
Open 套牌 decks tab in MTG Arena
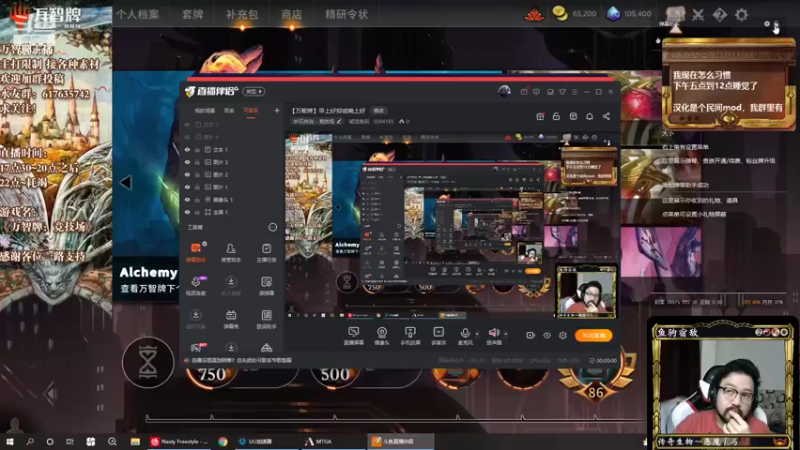point(193,14)
